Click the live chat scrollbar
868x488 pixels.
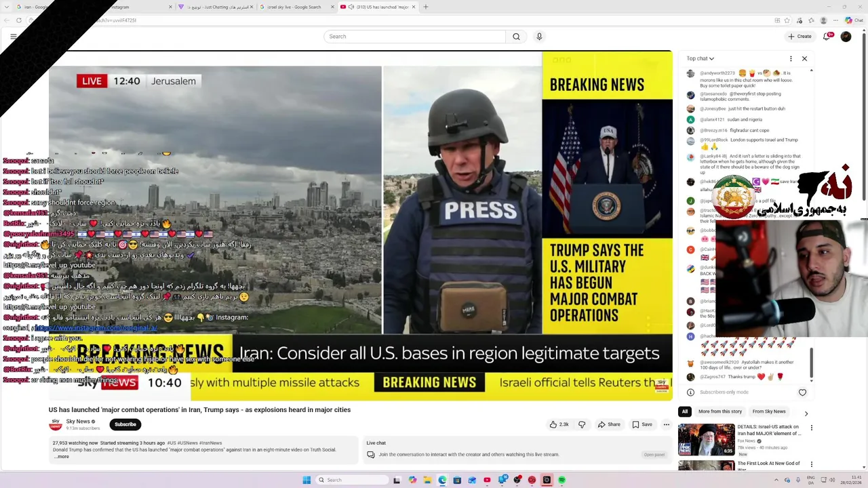tap(811, 363)
